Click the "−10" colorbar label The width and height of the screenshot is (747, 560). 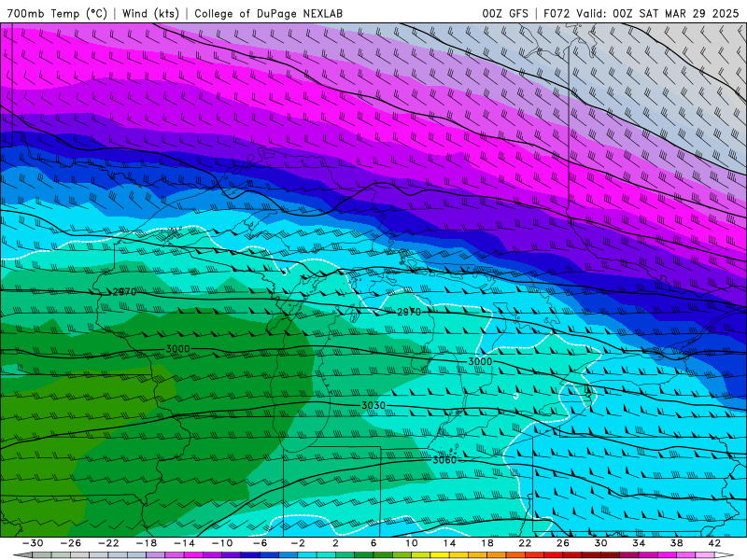click(222, 543)
